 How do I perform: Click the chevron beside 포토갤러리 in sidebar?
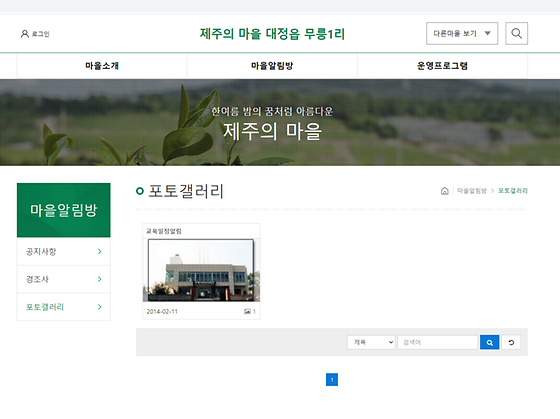[x=100, y=307]
